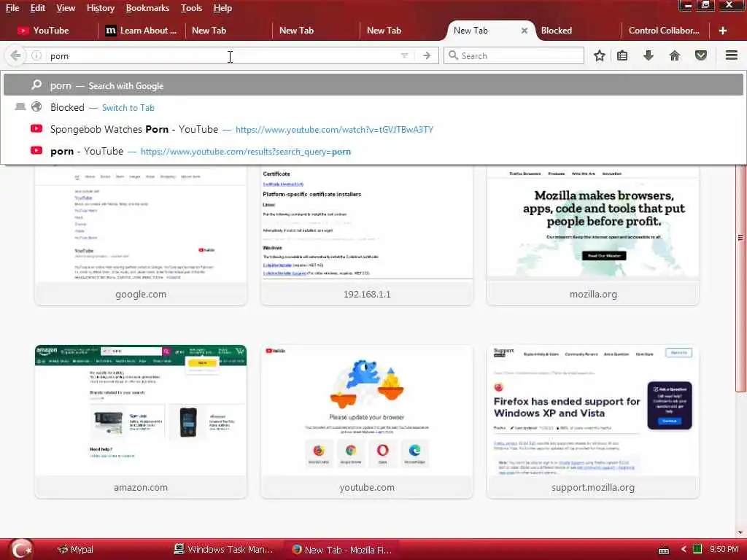Screen dimensions: 747x560
Task: Switch to the Control Collabor... tab
Action: 665,31
